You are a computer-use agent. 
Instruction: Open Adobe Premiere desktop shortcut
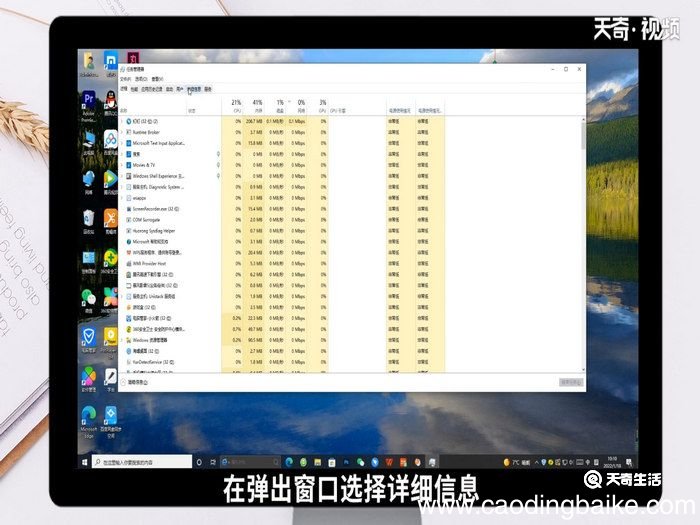[x=88, y=106]
